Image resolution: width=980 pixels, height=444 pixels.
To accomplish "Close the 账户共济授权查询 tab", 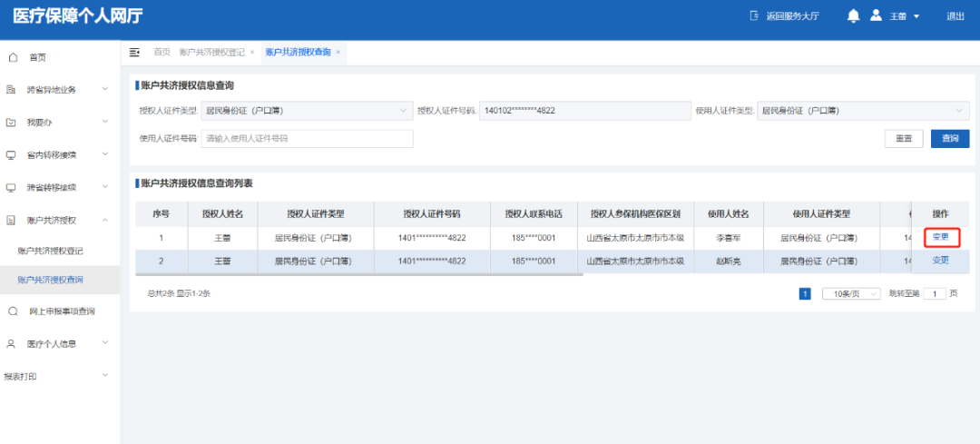I will tap(338, 53).
